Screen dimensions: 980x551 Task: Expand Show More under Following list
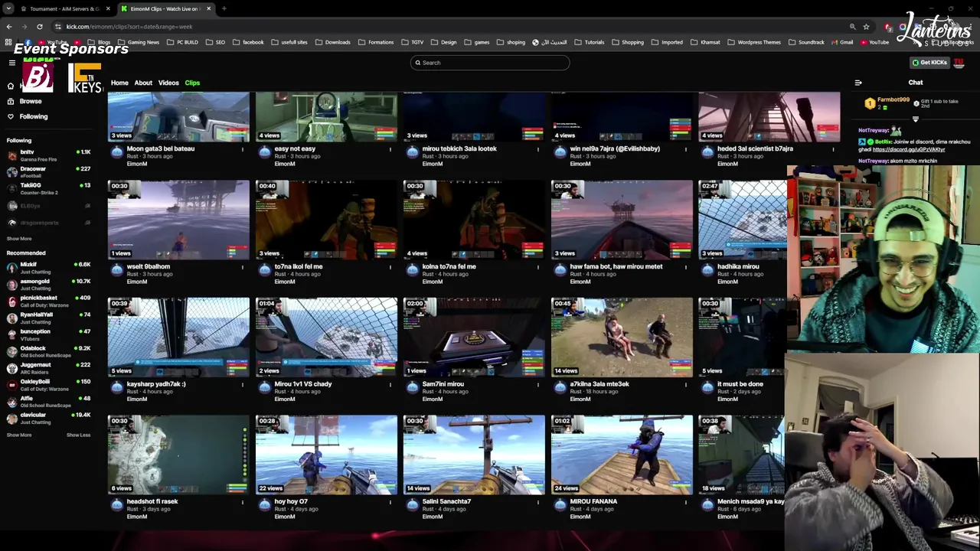[x=19, y=239]
